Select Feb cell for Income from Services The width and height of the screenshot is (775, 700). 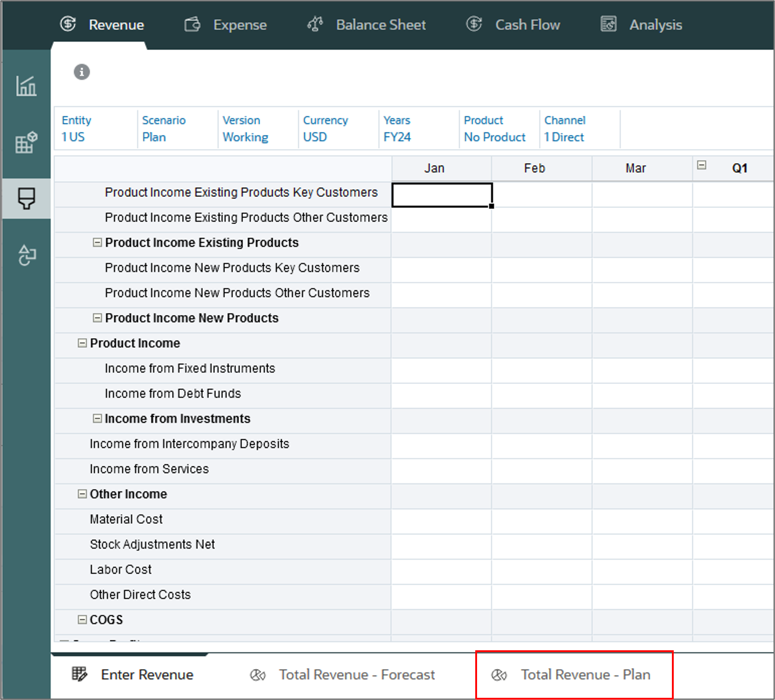pos(541,469)
